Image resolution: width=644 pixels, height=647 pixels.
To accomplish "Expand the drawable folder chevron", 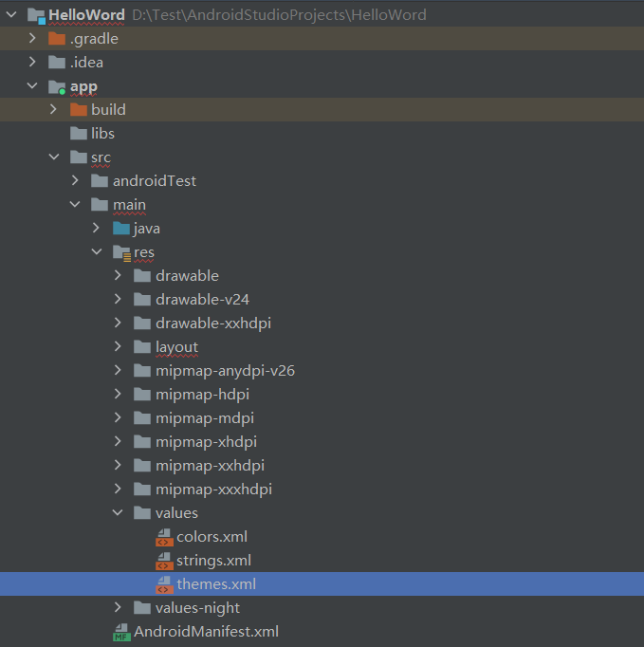I will point(118,276).
